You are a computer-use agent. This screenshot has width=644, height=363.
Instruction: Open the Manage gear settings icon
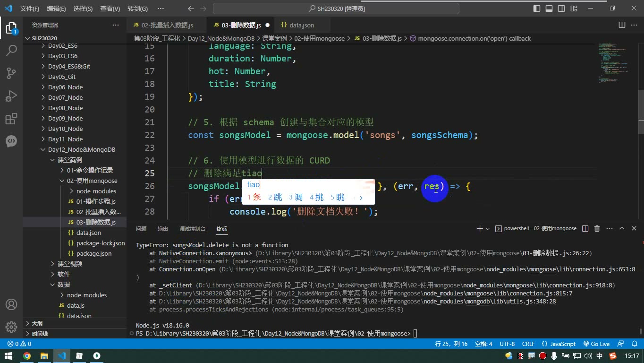pyautogui.click(x=11, y=327)
